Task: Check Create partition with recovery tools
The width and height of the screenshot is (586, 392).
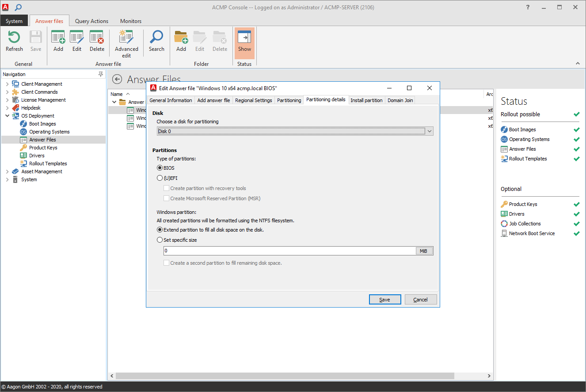Action: point(167,188)
